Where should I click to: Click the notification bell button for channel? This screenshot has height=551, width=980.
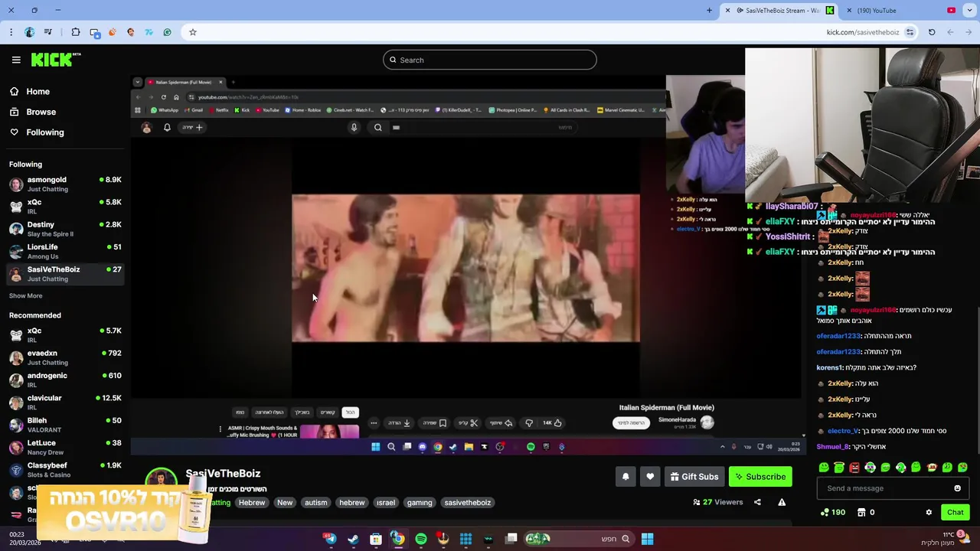(626, 477)
